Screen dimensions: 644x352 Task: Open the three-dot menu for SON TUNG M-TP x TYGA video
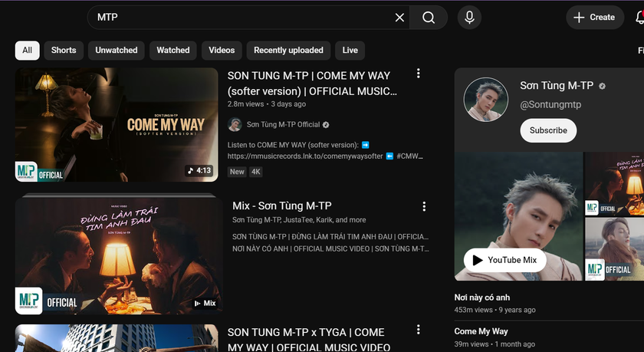pos(418,330)
